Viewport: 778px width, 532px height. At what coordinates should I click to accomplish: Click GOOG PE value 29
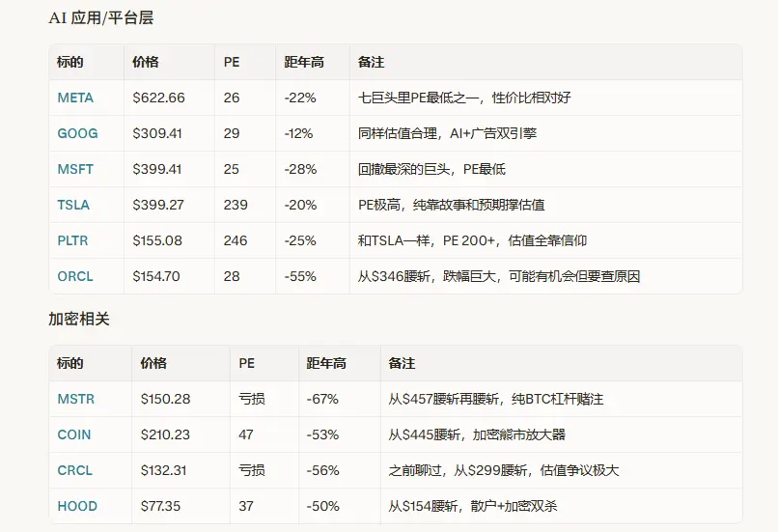(232, 133)
